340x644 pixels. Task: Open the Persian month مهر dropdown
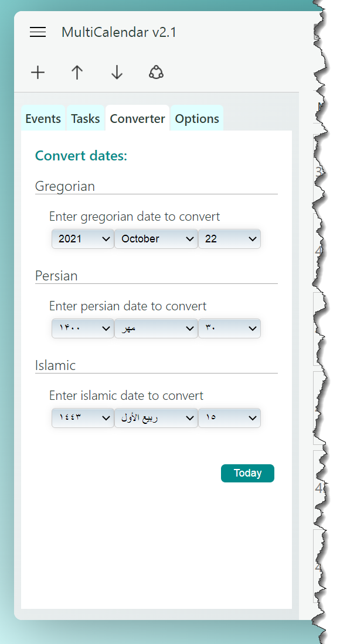(156, 328)
